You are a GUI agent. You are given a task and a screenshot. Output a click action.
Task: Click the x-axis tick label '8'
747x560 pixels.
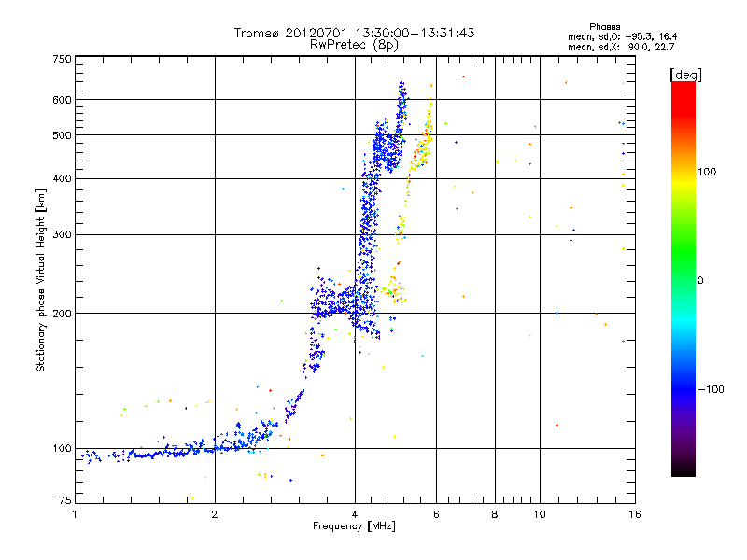tap(495, 514)
